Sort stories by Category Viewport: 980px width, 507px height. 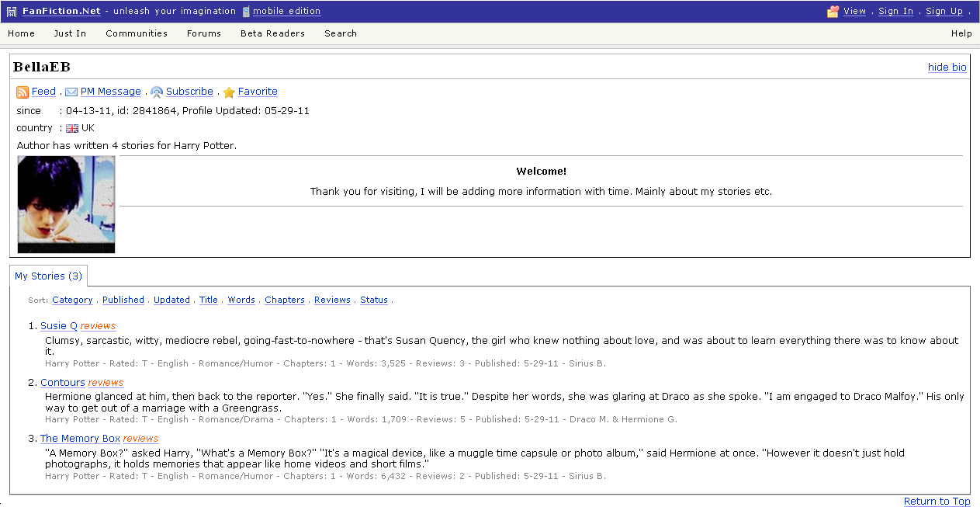click(72, 300)
